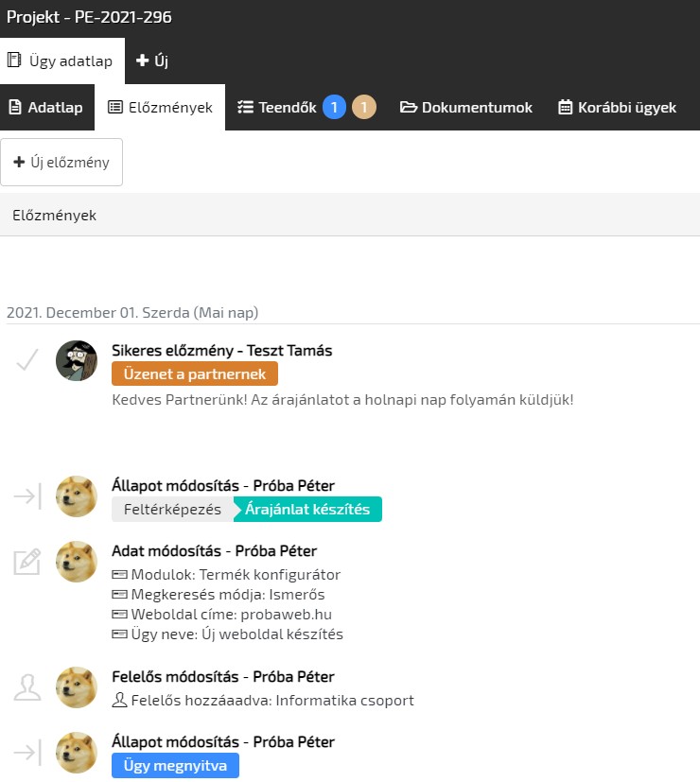Click the arrow icon next to Árajánlat készítés state change
The image size is (700, 782).
(x=27, y=496)
